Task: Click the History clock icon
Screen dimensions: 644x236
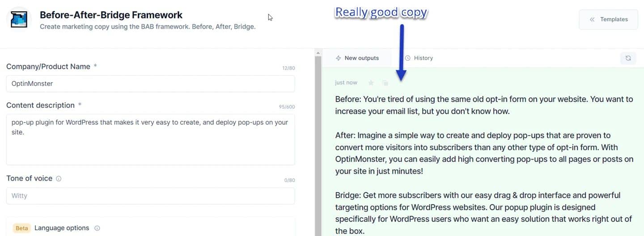Action: tap(407, 58)
